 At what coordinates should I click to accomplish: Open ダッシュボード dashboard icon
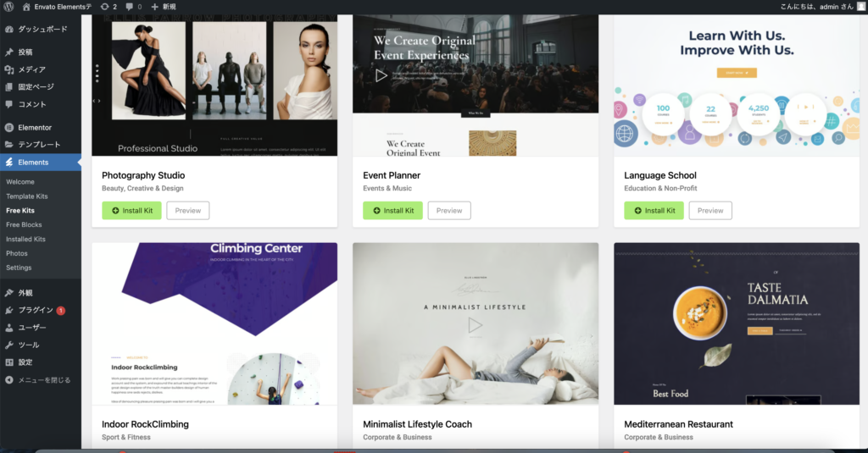click(x=9, y=29)
